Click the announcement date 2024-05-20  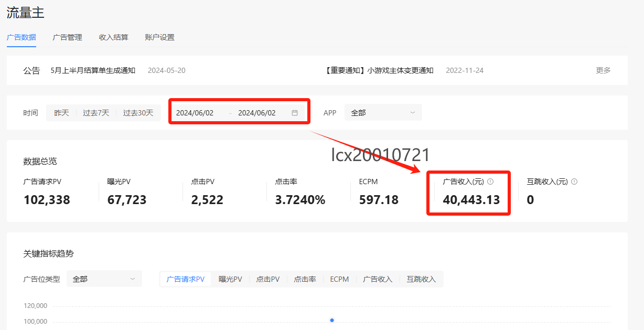click(x=166, y=70)
